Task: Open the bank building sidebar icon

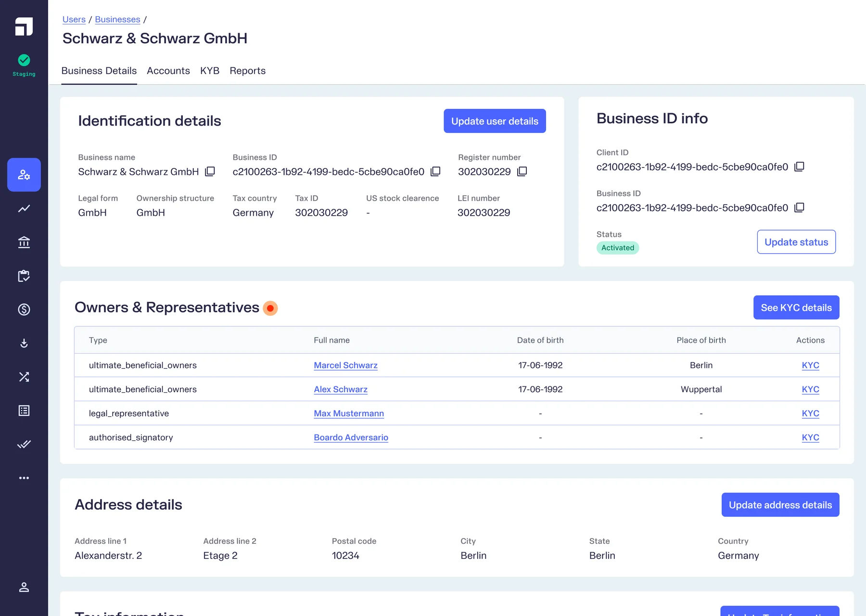Action: (24, 242)
